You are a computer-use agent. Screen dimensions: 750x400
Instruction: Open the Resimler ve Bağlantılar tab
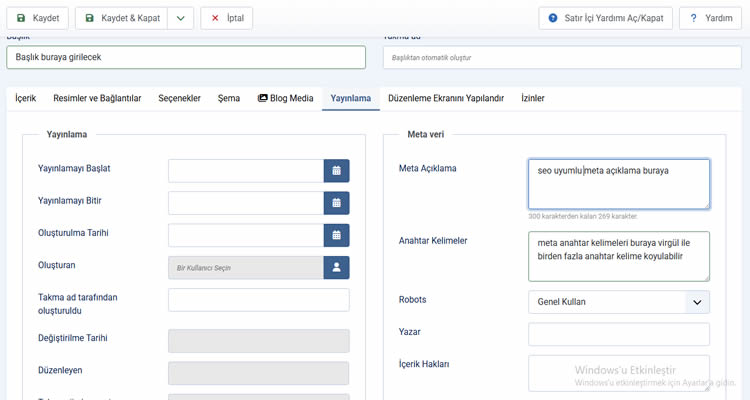[x=97, y=98]
